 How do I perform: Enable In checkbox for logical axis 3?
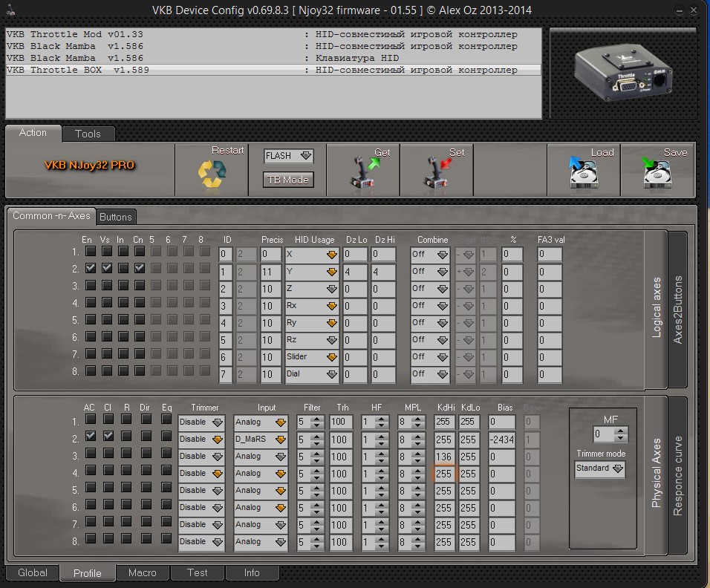[x=123, y=285]
